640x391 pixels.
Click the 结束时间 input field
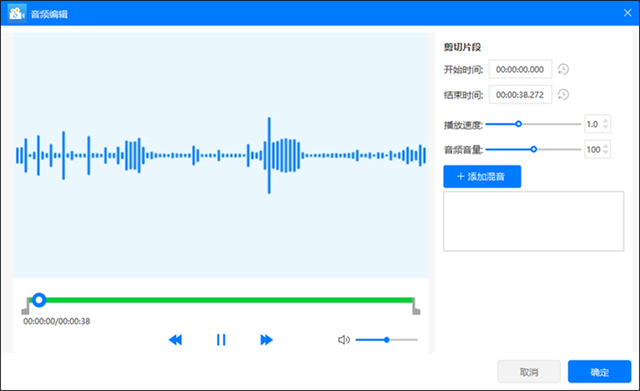click(x=520, y=95)
